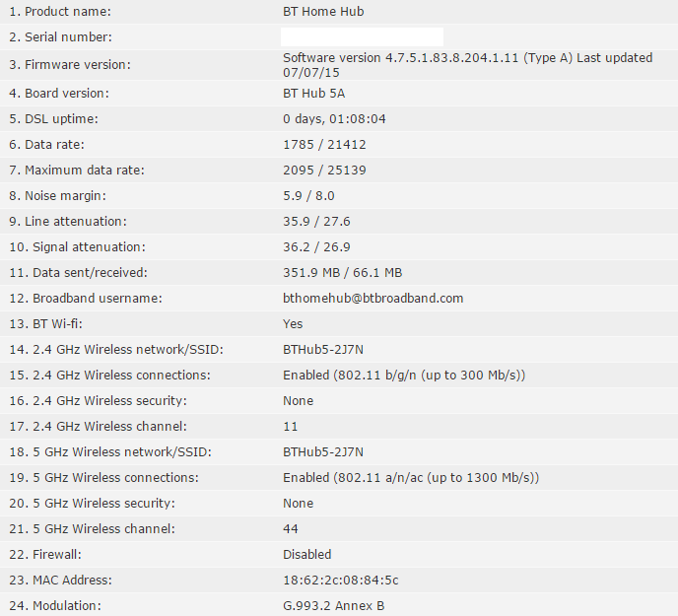Click 5 GHz wireless connections Enabled value
Viewport: 678px width, 616px height.
point(411,478)
